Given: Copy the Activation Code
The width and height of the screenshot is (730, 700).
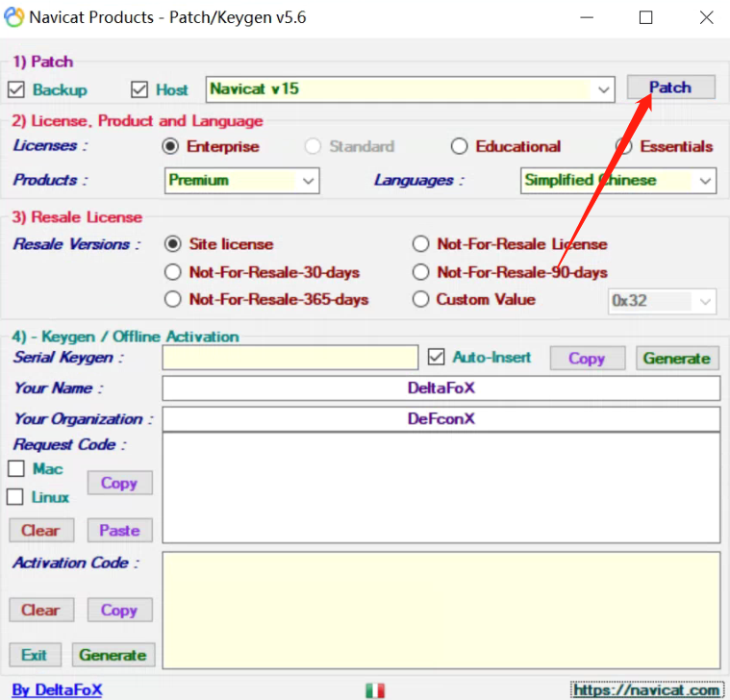Looking at the screenshot, I should tap(119, 610).
